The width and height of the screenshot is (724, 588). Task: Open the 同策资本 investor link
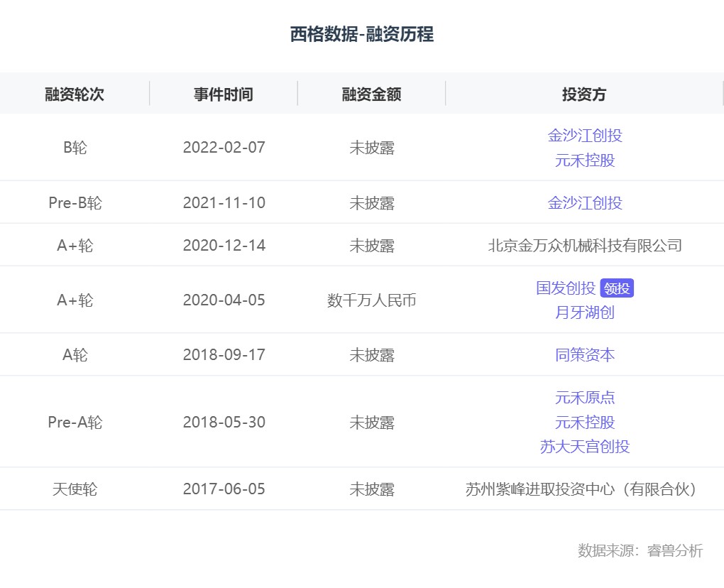click(585, 355)
